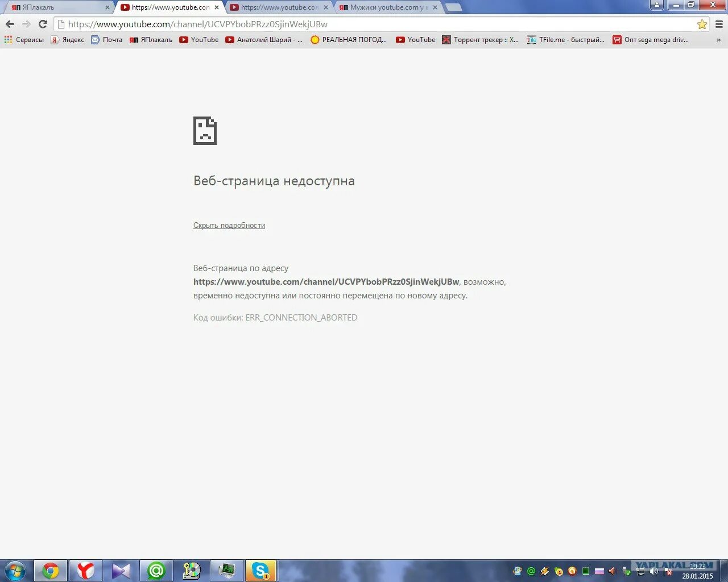The width and height of the screenshot is (728, 582).
Task: Expand hidden bookmarks with chevron
Action: 718,40
